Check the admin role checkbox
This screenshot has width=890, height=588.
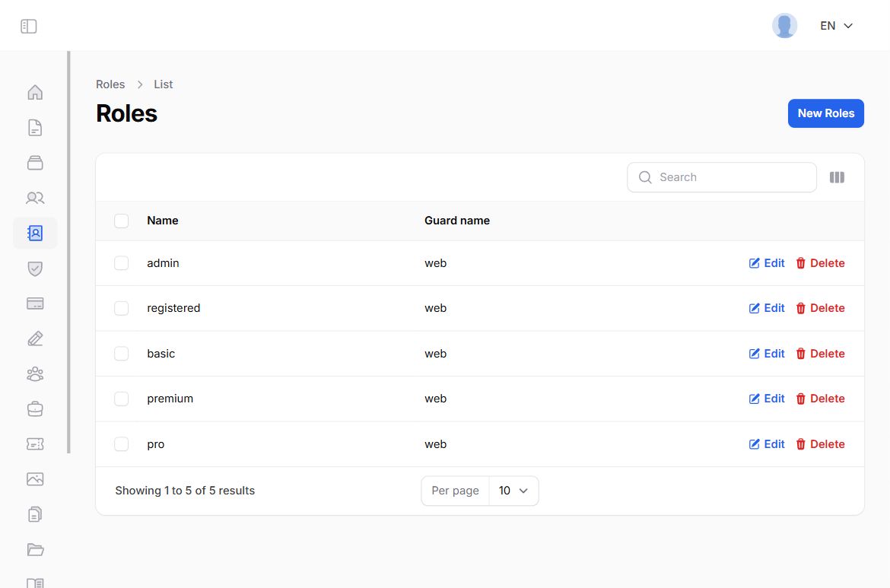pos(122,263)
